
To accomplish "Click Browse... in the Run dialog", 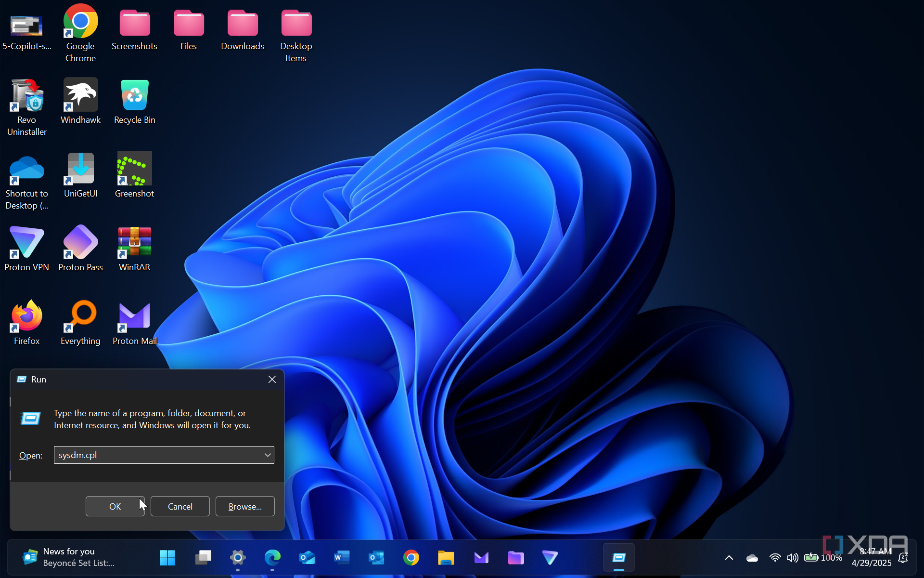I will (245, 506).
